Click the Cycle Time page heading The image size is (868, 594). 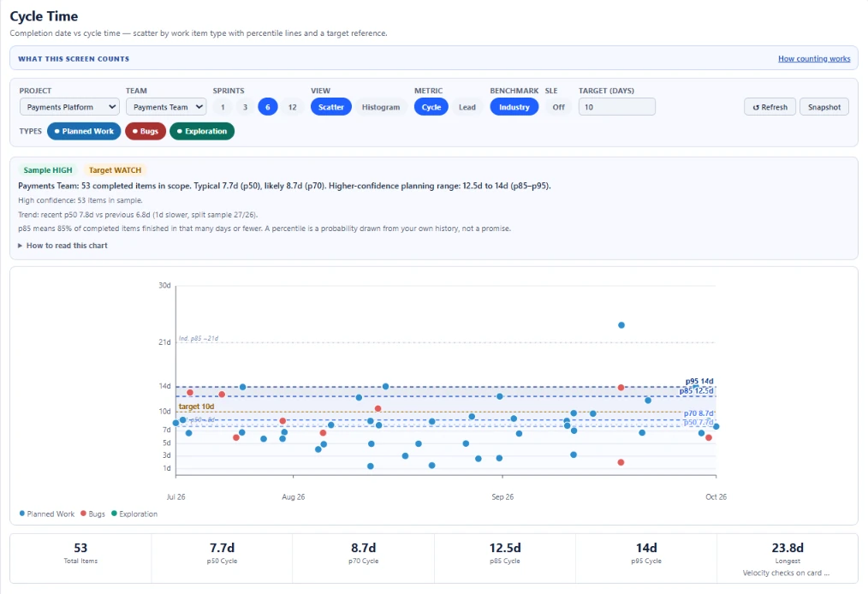(x=44, y=16)
